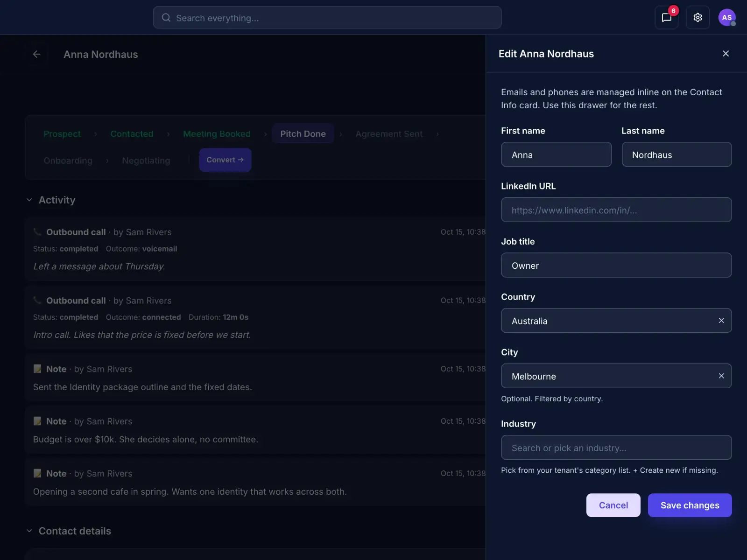Select the Pitch Done stage
The width and height of the screenshot is (747, 560).
(x=303, y=134)
